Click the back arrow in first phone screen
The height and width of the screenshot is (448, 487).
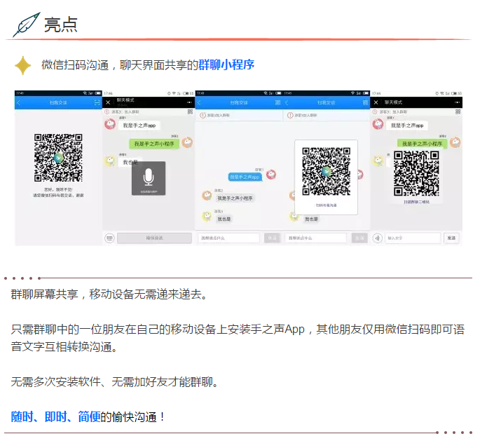tap(19, 102)
